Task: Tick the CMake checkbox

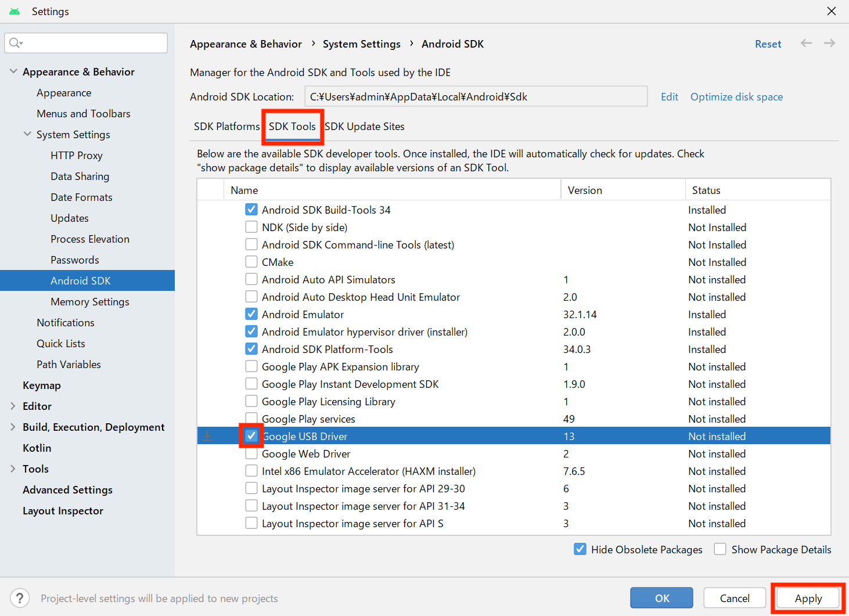Action: tap(251, 262)
